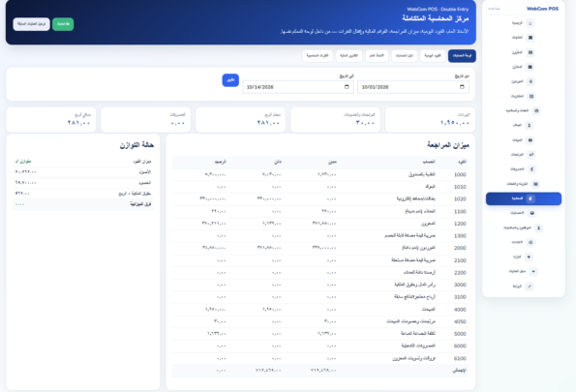Click the green balanced status indicator

tap(23, 162)
